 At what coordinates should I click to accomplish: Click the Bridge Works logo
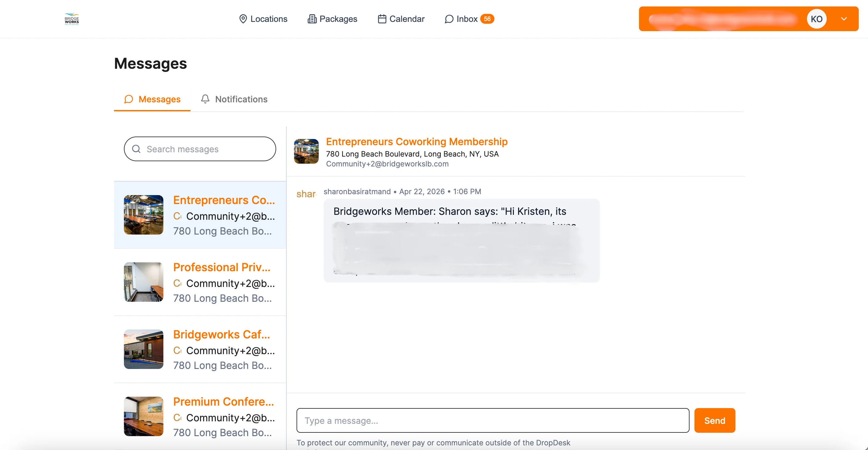pos(72,19)
